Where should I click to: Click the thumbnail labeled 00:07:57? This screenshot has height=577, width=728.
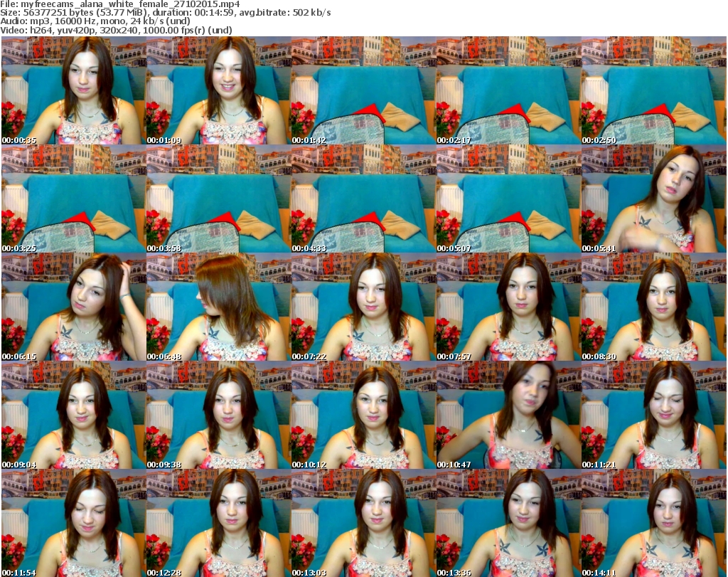[508, 307]
